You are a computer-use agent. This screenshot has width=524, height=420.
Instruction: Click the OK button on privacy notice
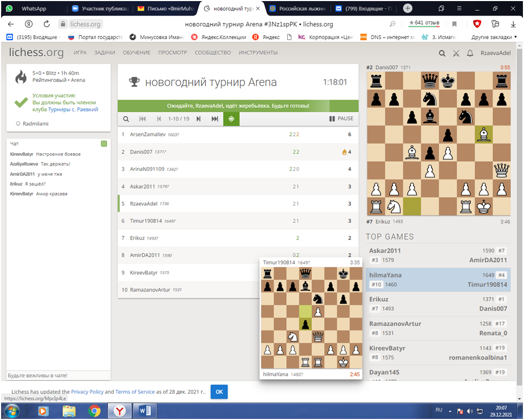(219, 392)
